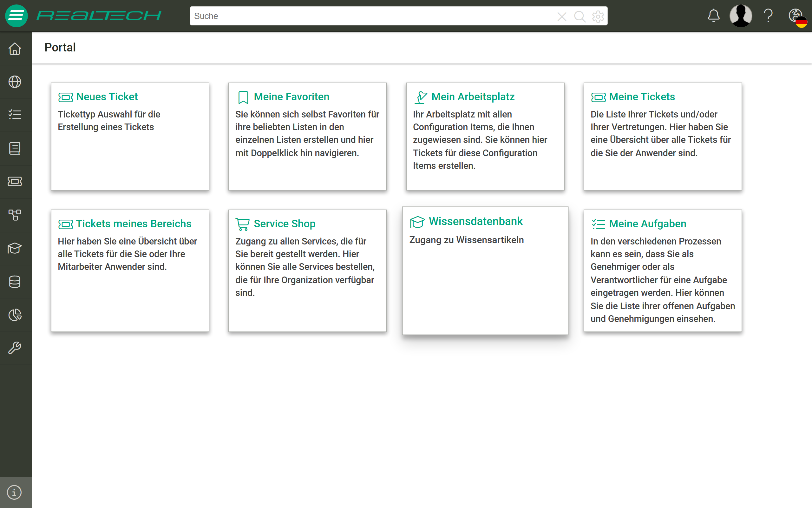Change language via German flag globe icon
The width and height of the screenshot is (812, 508).
798,17
